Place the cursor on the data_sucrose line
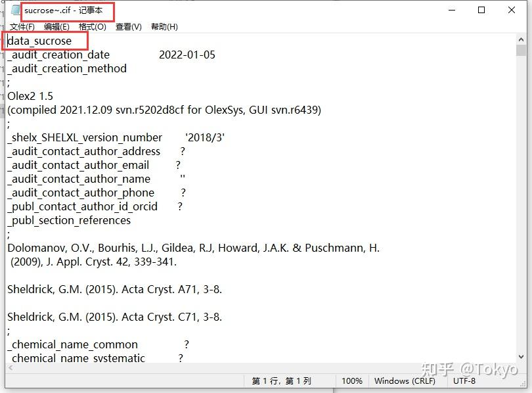The height and width of the screenshot is (393, 532). (42, 41)
